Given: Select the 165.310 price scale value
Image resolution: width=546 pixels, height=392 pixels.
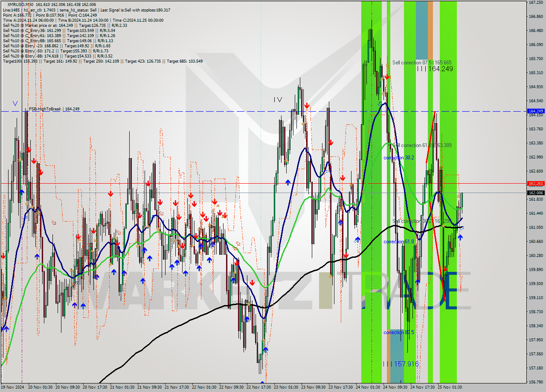Looking at the screenshot, I should tap(536, 73).
